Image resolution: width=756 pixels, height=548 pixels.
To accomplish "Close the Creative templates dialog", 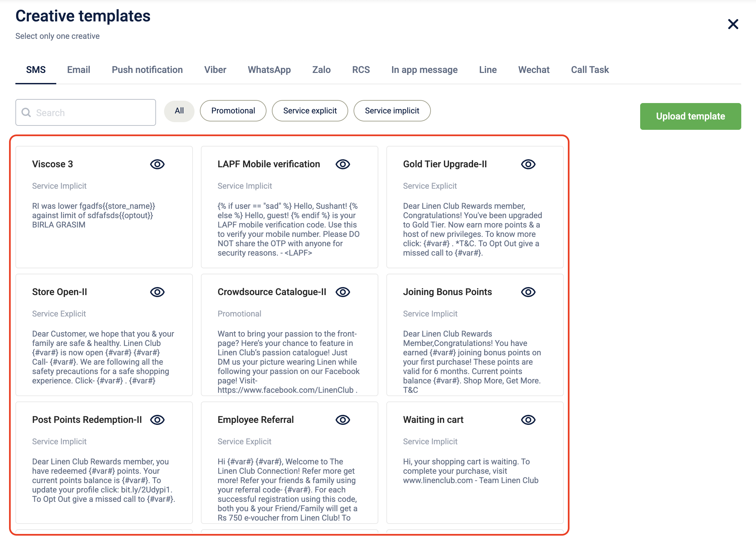I will (x=733, y=24).
